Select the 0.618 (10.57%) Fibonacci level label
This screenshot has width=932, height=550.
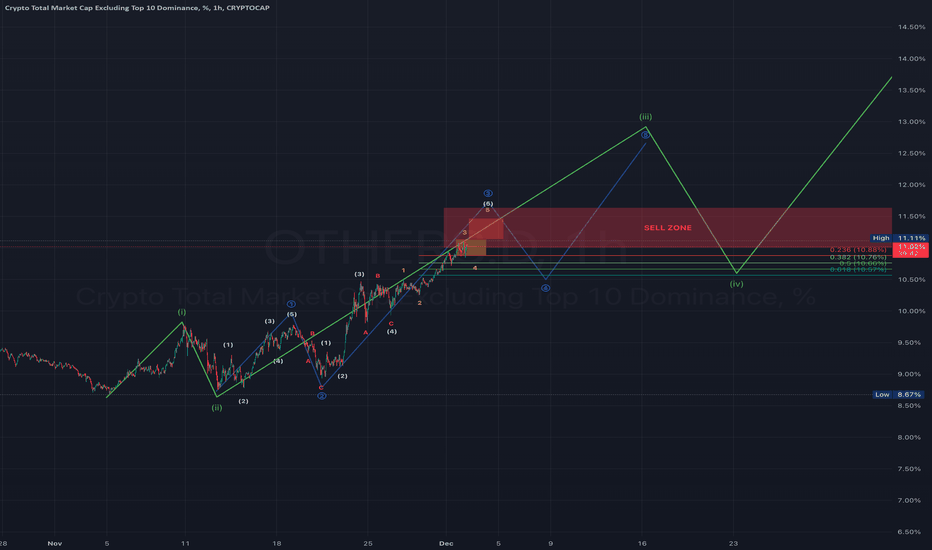858,269
